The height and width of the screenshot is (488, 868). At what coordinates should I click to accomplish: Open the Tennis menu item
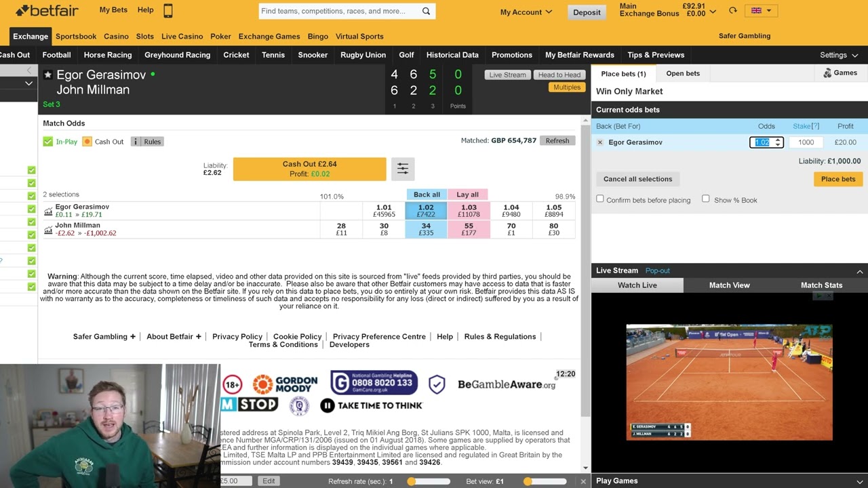tap(273, 55)
